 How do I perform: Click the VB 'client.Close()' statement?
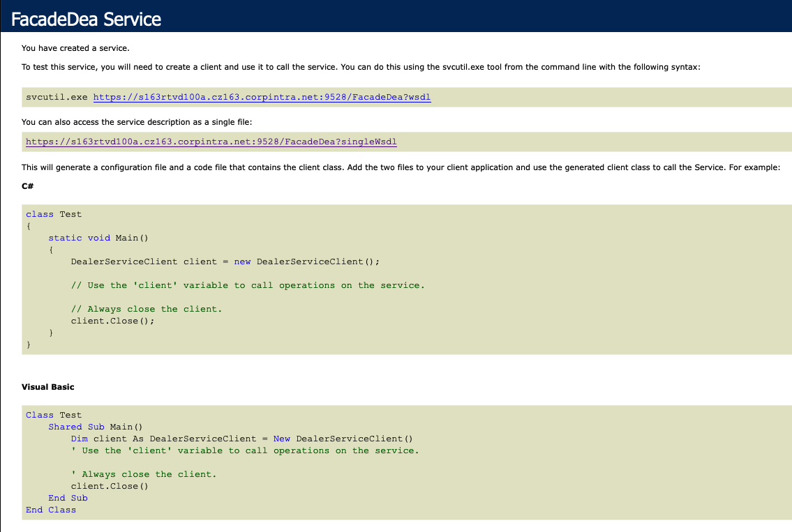pos(110,486)
